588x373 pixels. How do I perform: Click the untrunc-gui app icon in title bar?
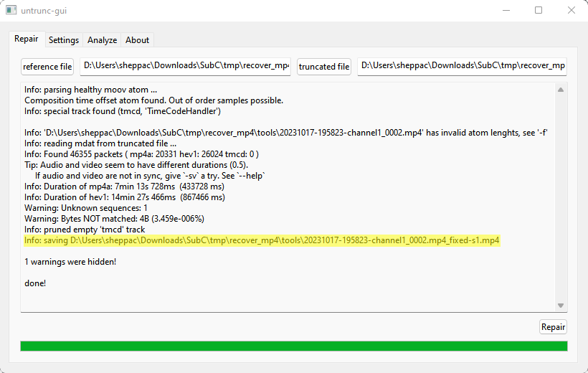click(11, 11)
